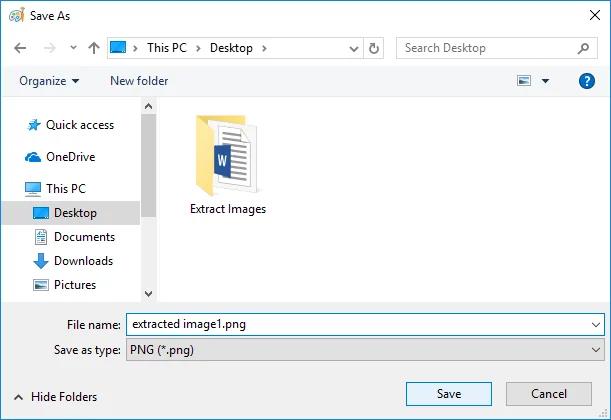This screenshot has width=611, height=420.
Task: Create a New folder
Action: coord(139,81)
